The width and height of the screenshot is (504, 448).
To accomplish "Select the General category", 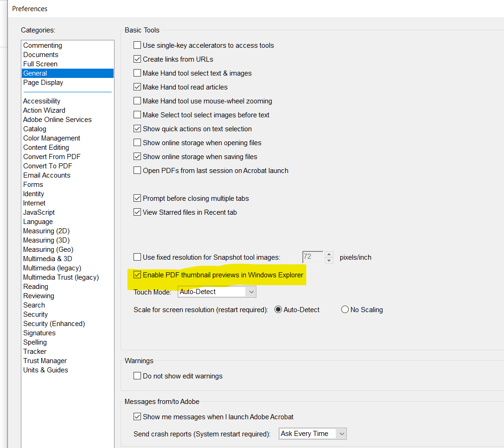I will coord(68,73).
